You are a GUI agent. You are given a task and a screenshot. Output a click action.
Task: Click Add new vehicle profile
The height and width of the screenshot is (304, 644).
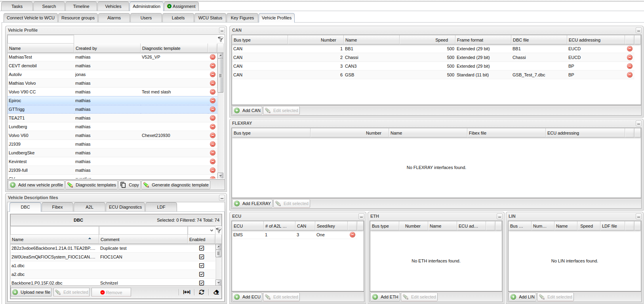(36, 185)
